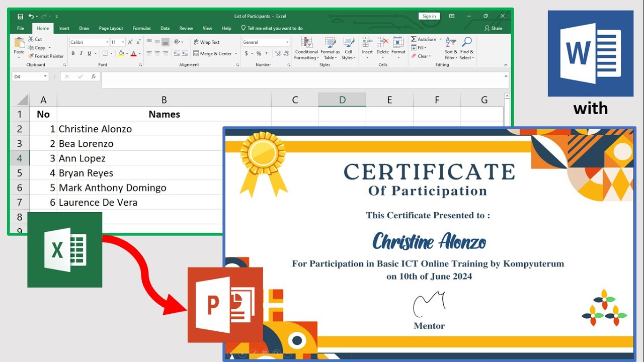Increase font size with the larger A icon
This screenshot has width=644, height=362.
[x=130, y=42]
